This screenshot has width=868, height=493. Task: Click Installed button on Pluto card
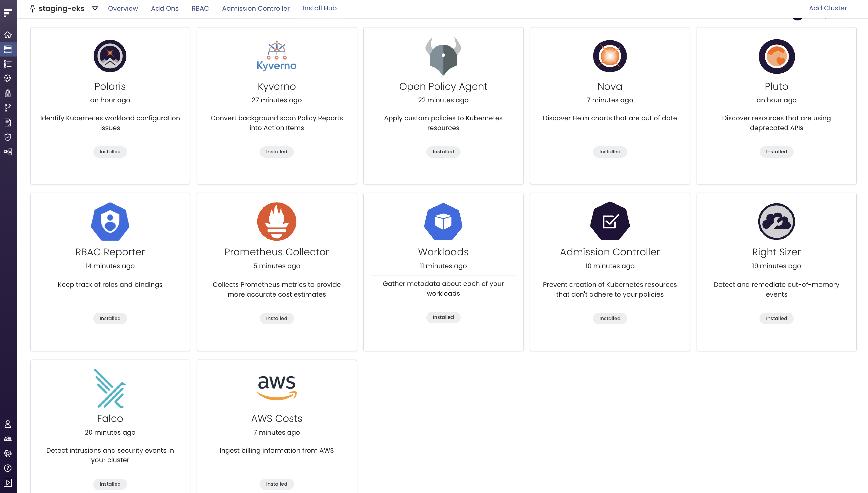coord(776,152)
